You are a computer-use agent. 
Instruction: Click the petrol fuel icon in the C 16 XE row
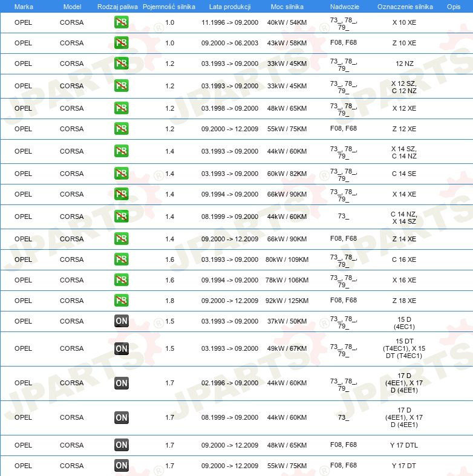121,259
